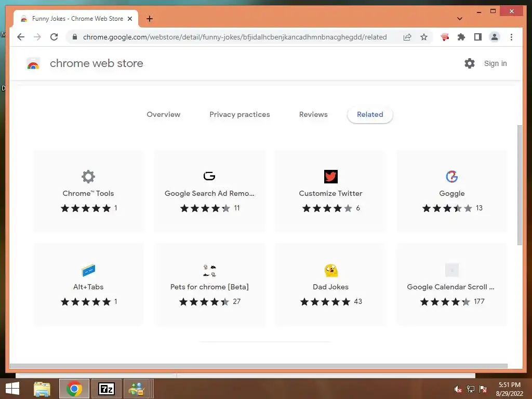This screenshot has width=532, height=399.
Task: Open the network tray icon
Action: coord(471,389)
